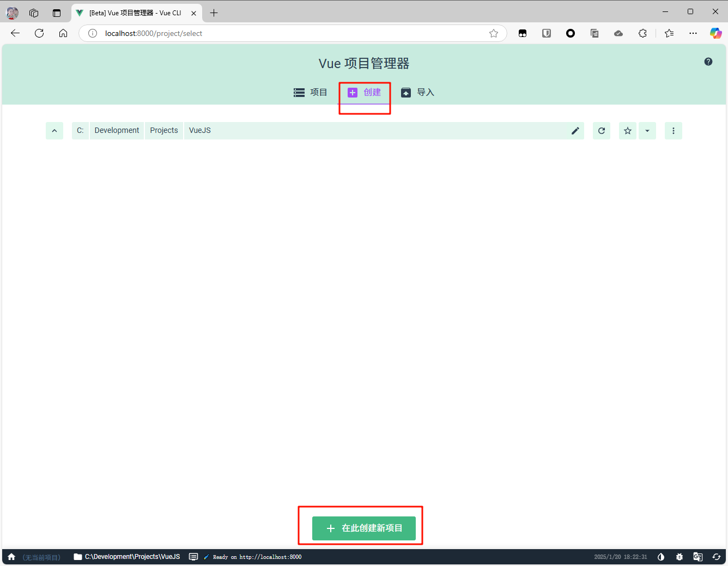The width and height of the screenshot is (728, 566).
Task: Reload the page in browser toolbar
Action: tap(39, 33)
